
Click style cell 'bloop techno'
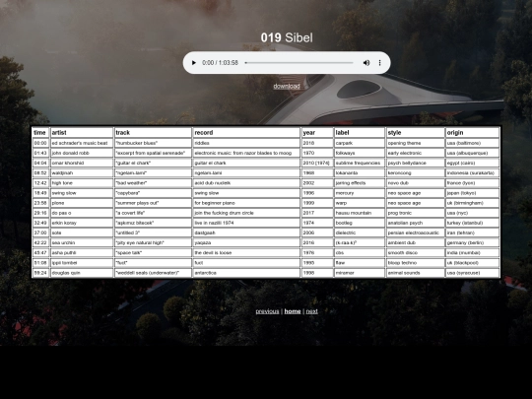pos(416,263)
